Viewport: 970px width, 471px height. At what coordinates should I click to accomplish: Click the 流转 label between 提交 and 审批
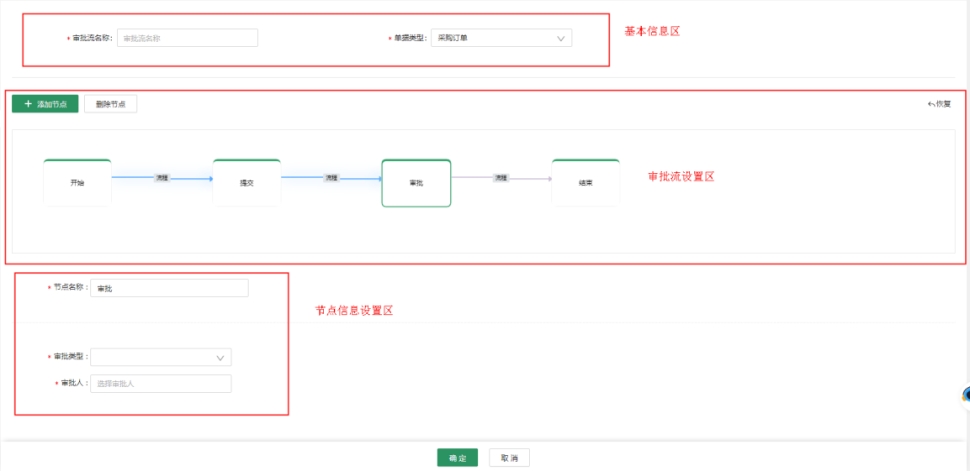(x=331, y=178)
